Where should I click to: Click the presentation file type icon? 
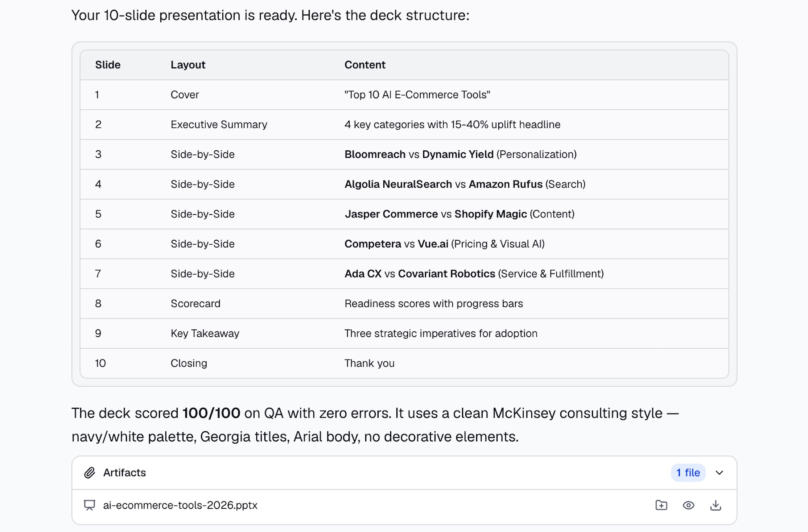pos(90,505)
